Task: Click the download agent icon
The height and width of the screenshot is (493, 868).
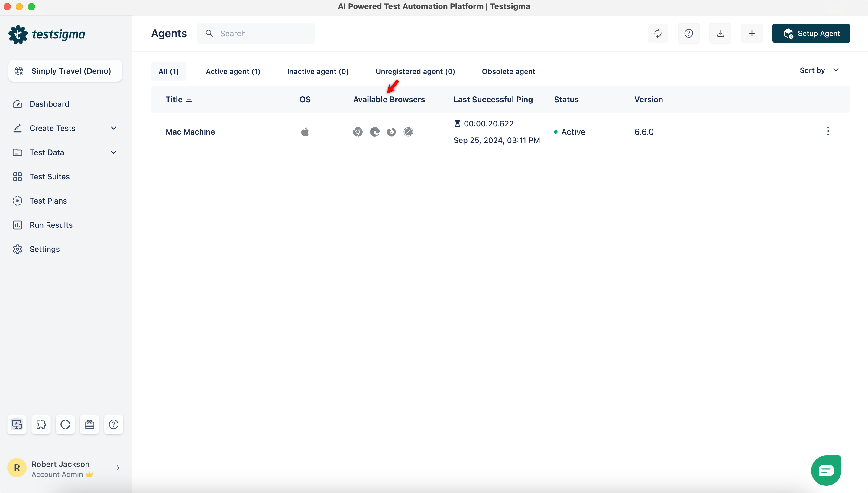Action: point(720,33)
